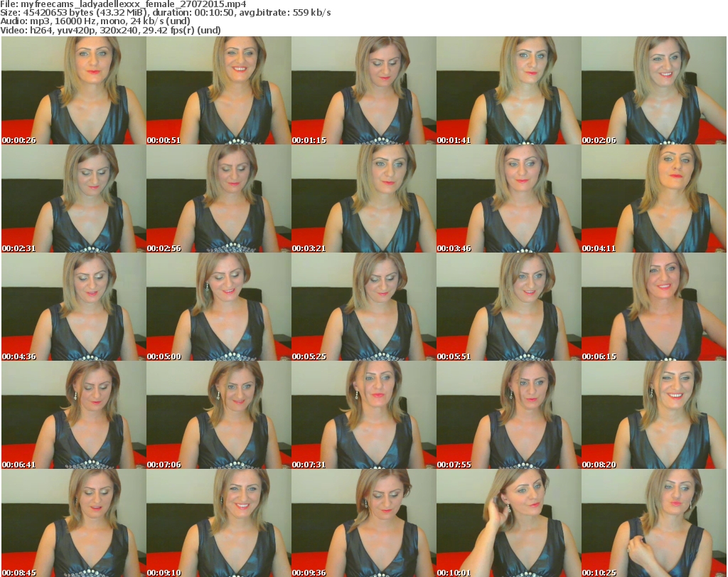
Task: Select the thumbnail stamped 00:00:51
Action: click(x=219, y=90)
